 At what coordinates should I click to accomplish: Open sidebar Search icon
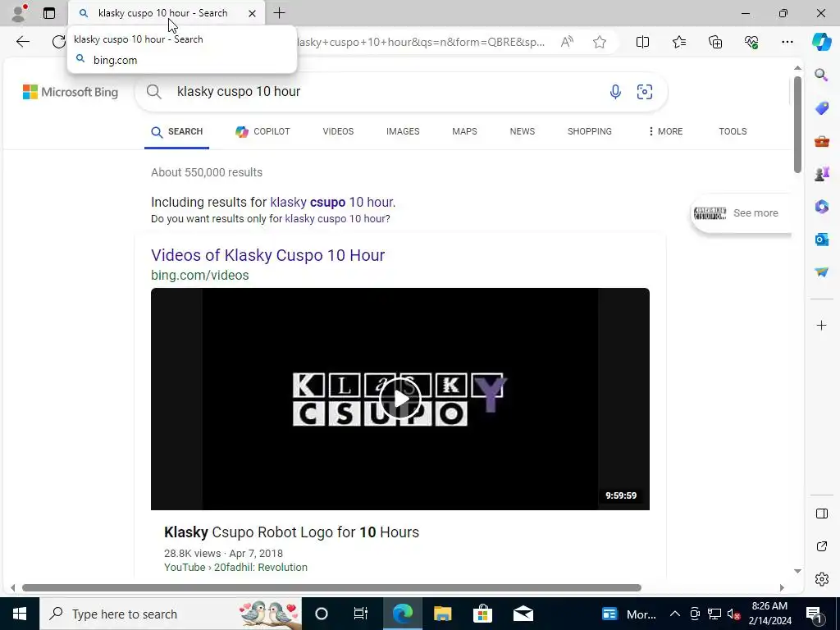point(821,75)
